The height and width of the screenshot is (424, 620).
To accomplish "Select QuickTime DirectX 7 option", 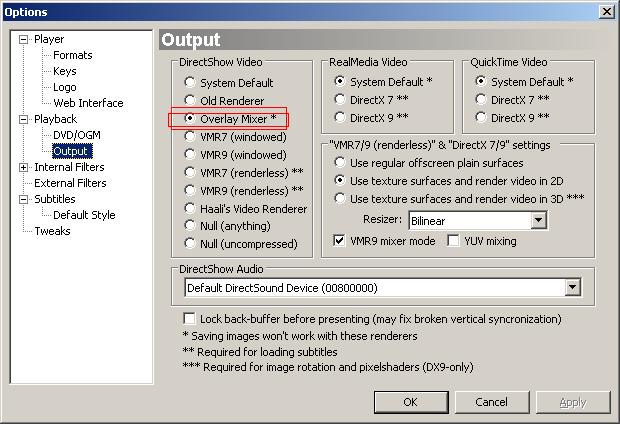I will pyautogui.click(x=512, y=100).
